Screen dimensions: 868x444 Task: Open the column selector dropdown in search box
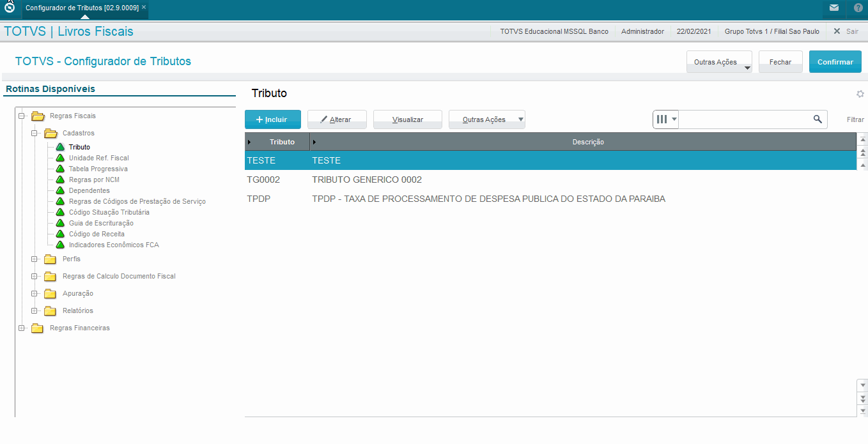pyautogui.click(x=666, y=119)
